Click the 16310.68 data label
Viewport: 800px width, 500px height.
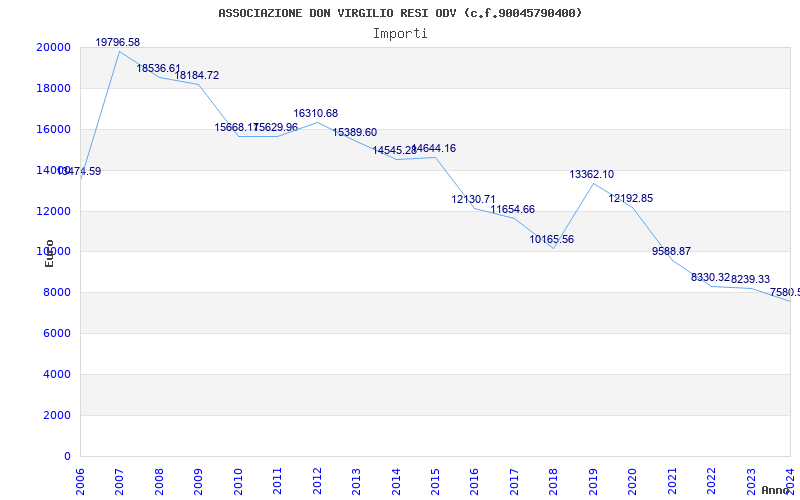coord(316,113)
